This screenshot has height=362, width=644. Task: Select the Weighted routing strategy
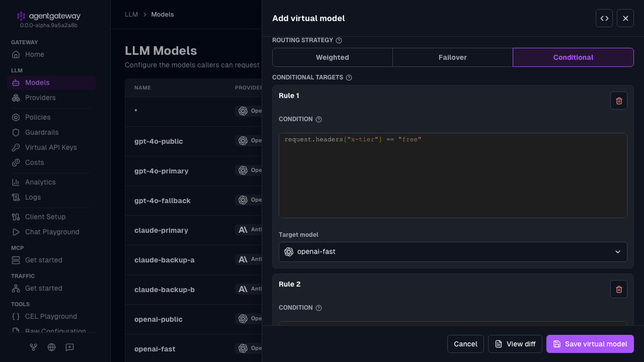[333, 57]
